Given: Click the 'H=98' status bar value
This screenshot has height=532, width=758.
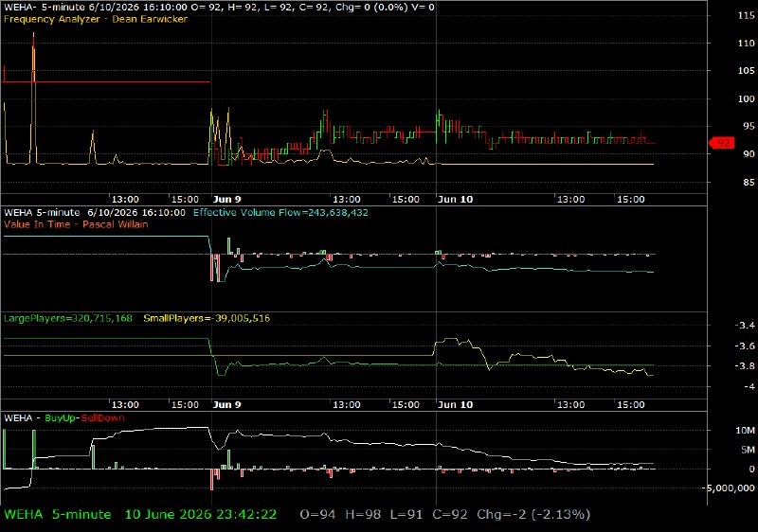Looking at the screenshot, I should (363, 515).
